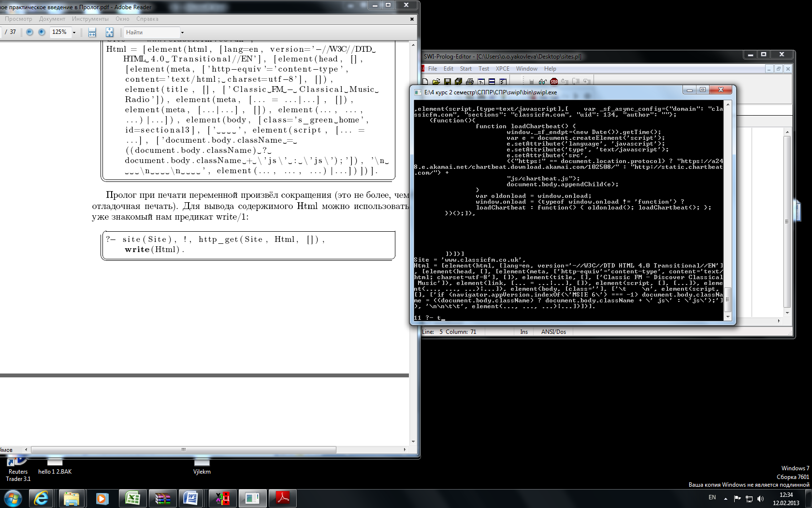812x508 pixels.
Task: Click the red STOP icon
Action: click(x=554, y=82)
